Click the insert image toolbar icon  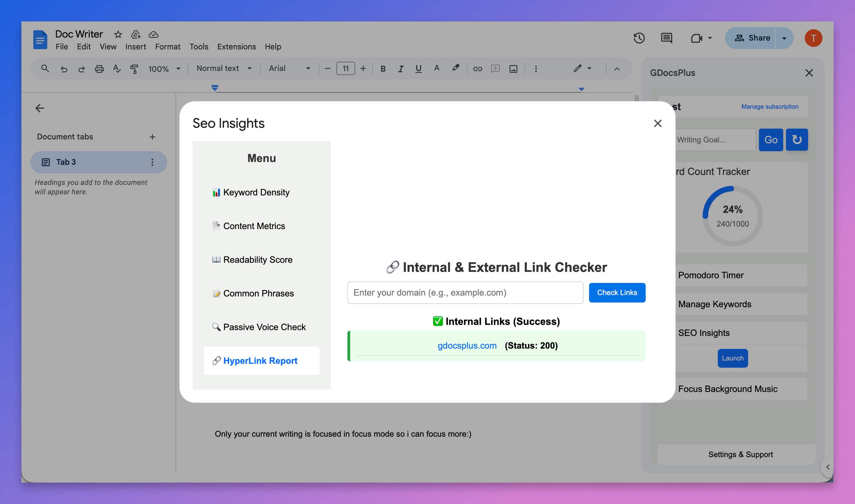(513, 69)
